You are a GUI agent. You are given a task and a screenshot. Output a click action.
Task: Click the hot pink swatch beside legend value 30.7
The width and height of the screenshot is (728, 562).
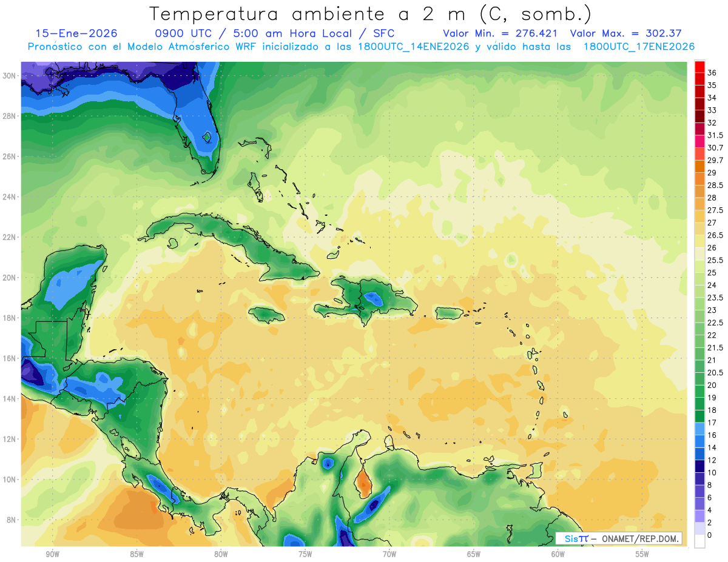point(699,141)
